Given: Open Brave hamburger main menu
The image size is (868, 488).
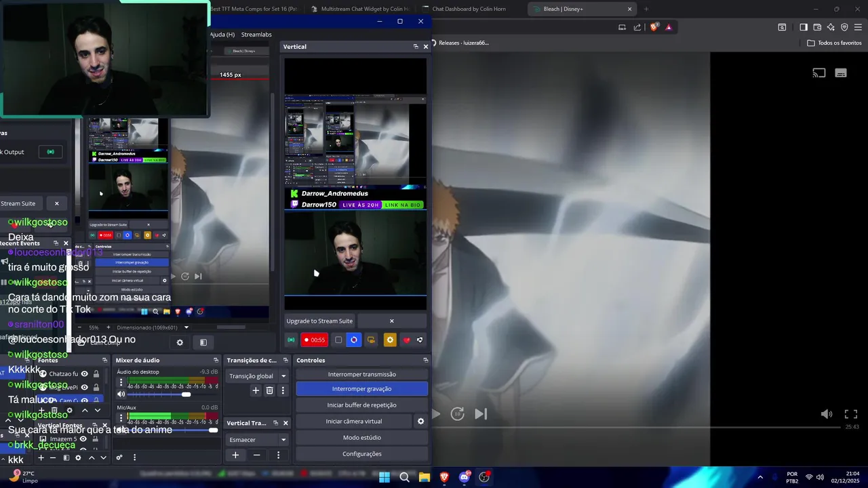Looking at the screenshot, I should [x=858, y=27].
